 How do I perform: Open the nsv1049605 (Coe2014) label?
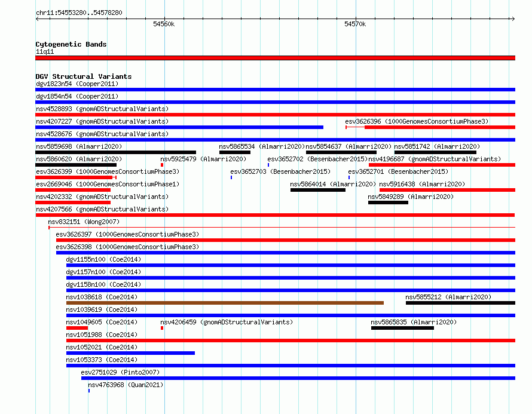102,322
